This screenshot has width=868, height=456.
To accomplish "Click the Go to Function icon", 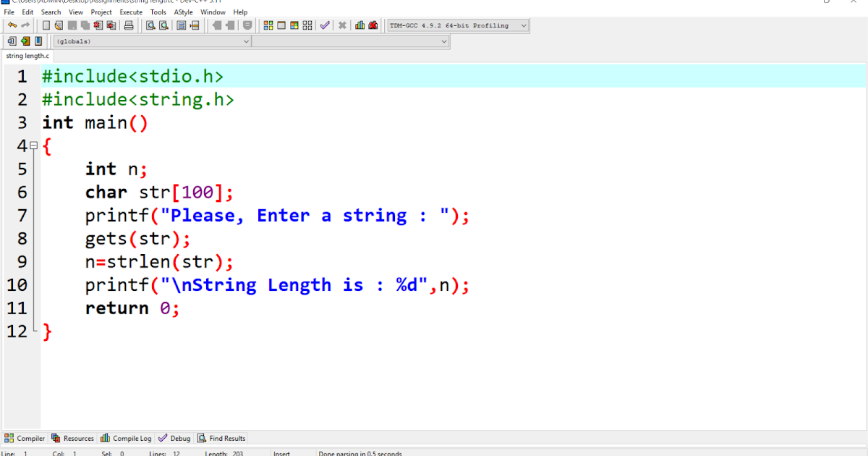I will click(x=181, y=25).
